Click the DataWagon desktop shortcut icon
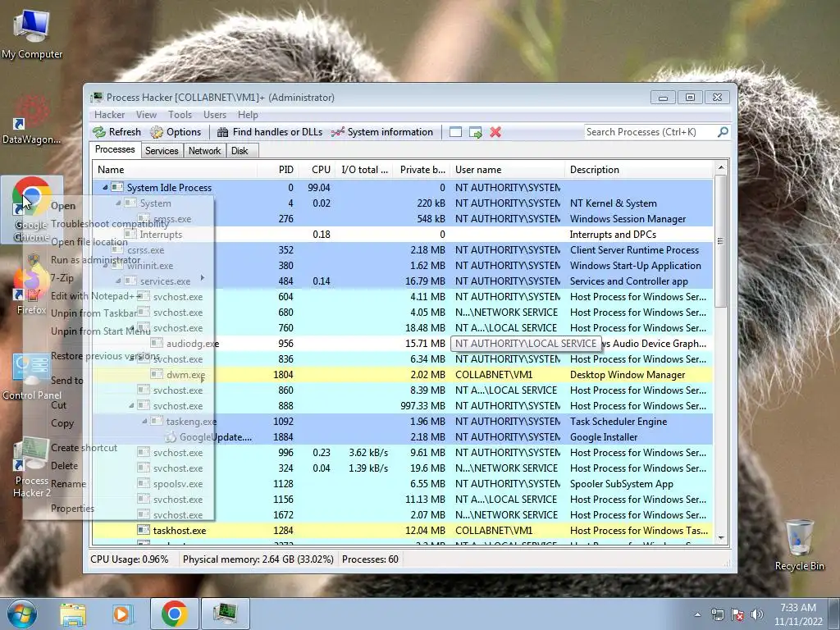840x630 pixels. click(x=31, y=119)
